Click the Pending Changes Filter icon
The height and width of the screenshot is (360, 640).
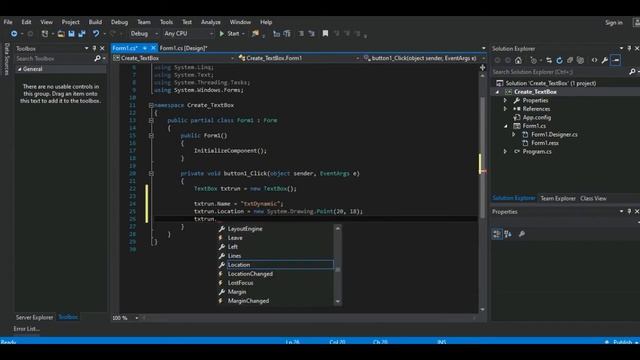point(533,60)
